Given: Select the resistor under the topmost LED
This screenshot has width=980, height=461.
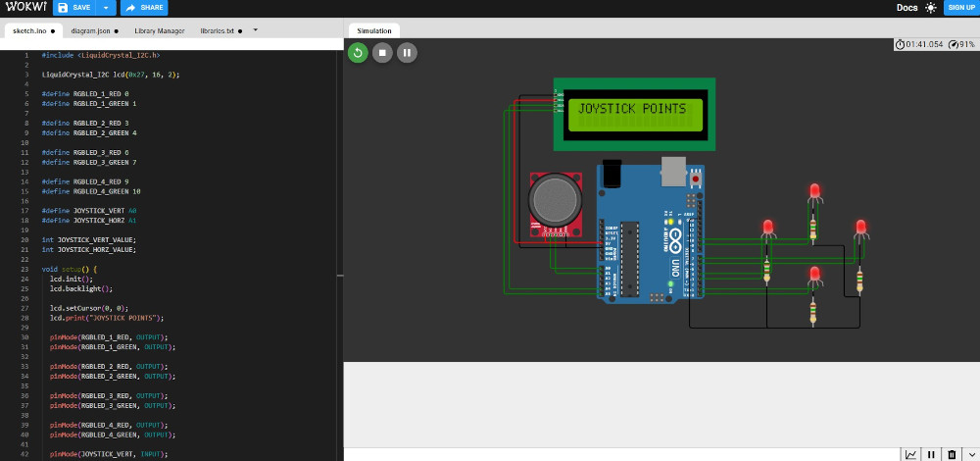Looking at the screenshot, I should coord(813,229).
